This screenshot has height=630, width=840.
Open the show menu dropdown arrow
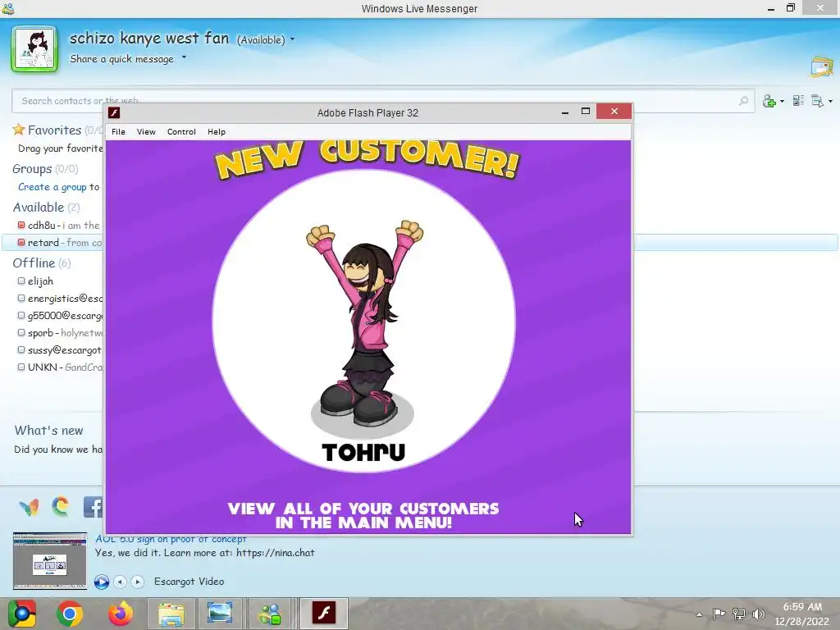tap(830, 101)
